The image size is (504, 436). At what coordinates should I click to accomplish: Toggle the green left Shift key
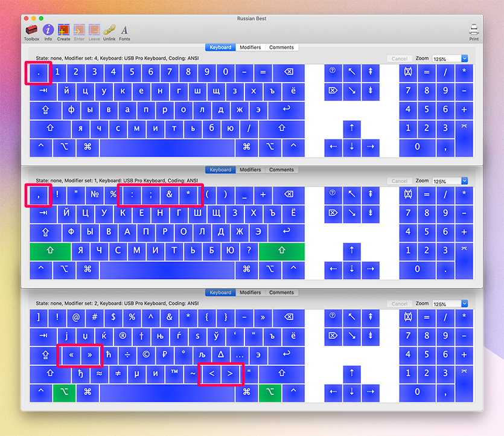[x=50, y=251]
